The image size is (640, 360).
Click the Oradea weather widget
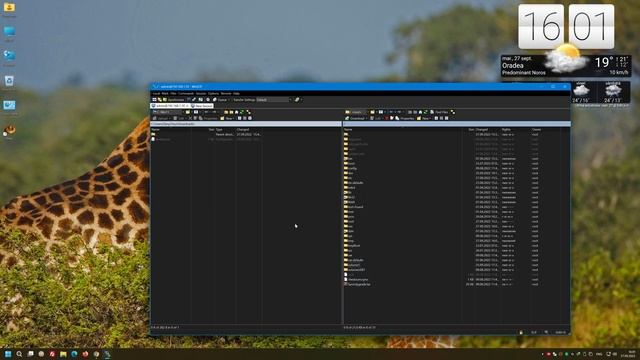coord(566,65)
